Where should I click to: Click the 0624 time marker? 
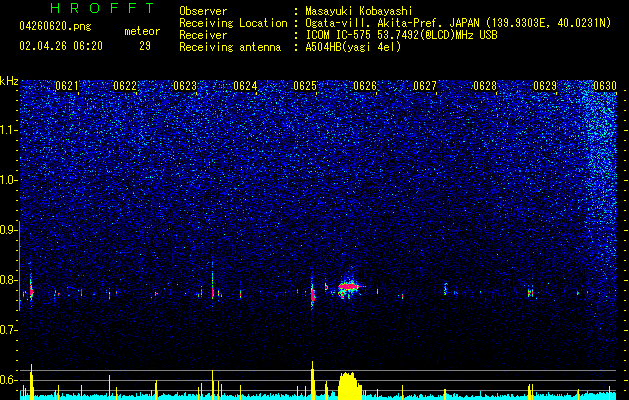tap(245, 86)
